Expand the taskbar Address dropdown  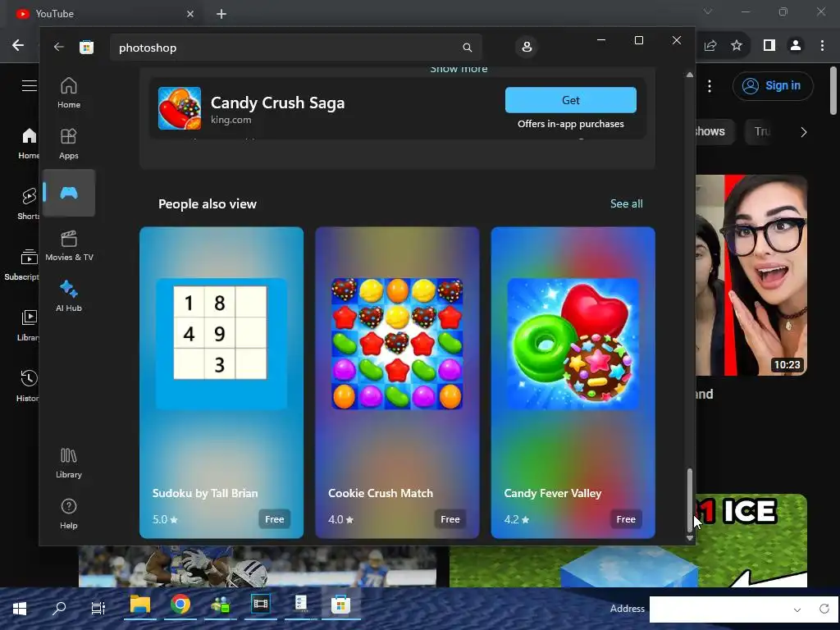[x=797, y=609]
